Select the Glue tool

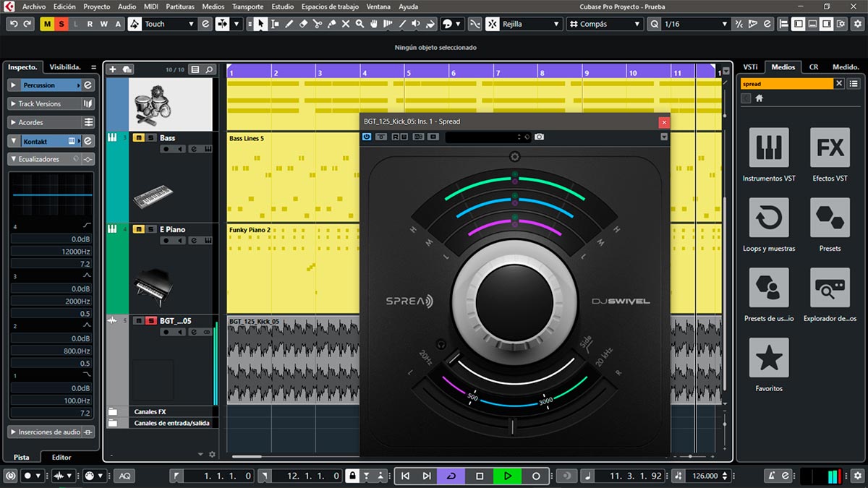click(x=331, y=24)
